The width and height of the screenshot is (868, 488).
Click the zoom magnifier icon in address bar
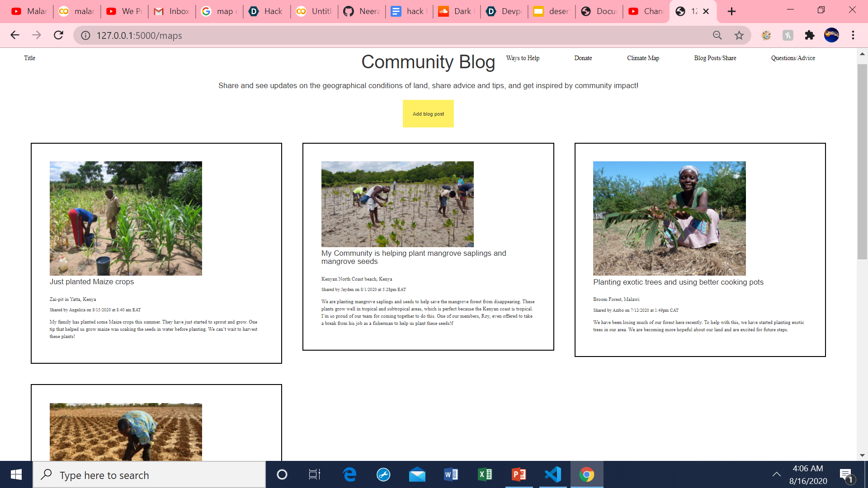pos(717,35)
